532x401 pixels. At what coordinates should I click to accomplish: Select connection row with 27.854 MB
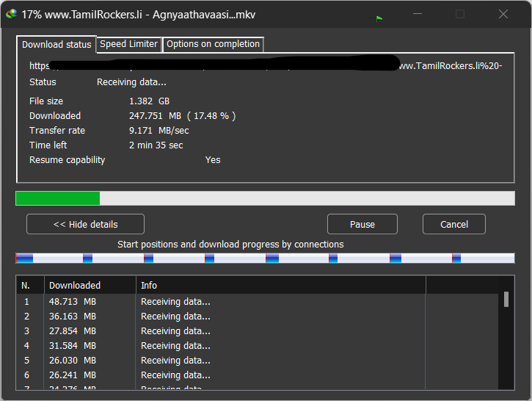click(x=257, y=331)
